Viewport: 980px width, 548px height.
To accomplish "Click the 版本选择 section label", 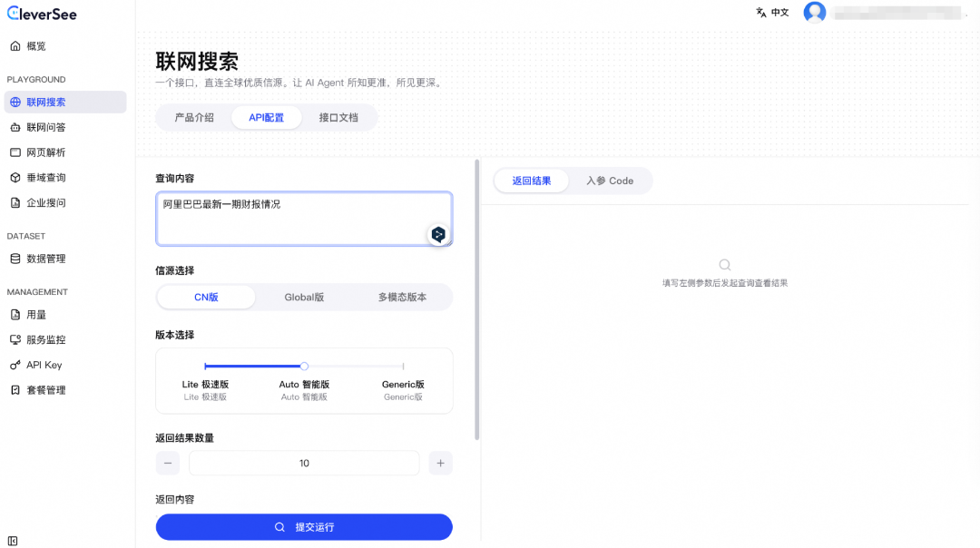I will [x=175, y=335].
